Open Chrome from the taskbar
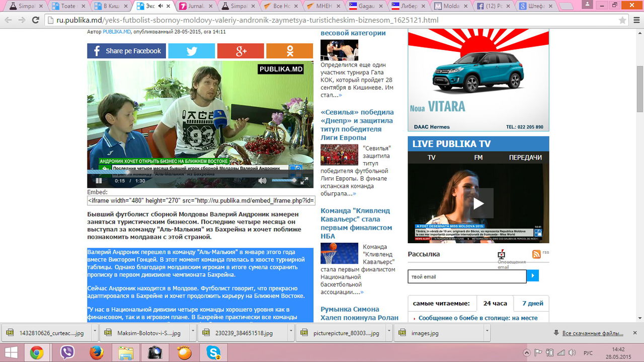Screen dimensions: 644x362 [x=36, y=352]
